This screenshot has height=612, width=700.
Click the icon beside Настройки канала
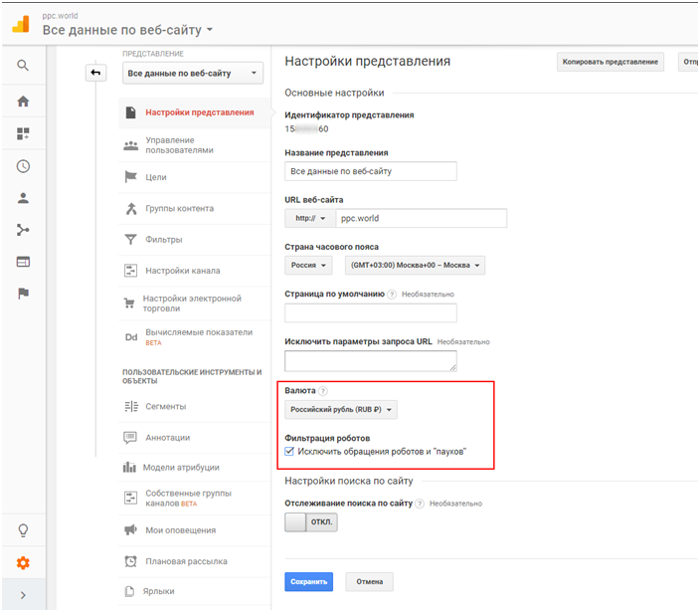tap(130, 271)
